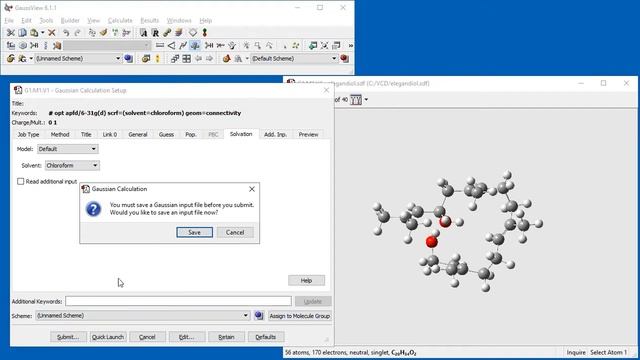Open the Builder menu
The width and height of the screenshot is (640, 360).
[x=70, y=20]
